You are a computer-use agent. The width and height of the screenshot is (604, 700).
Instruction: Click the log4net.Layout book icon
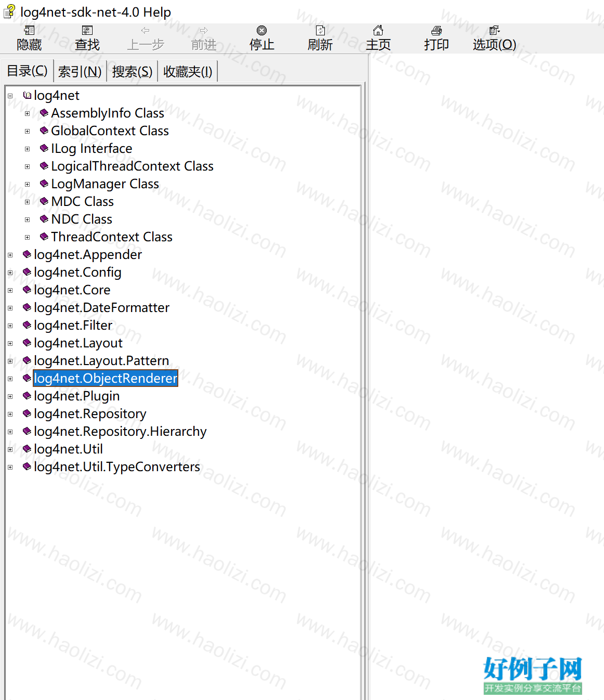27,343
